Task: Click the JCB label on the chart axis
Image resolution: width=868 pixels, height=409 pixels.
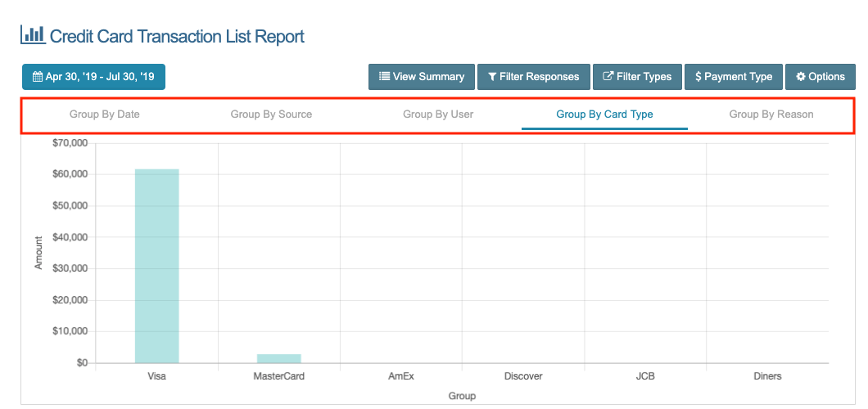Action: point(645,376)
